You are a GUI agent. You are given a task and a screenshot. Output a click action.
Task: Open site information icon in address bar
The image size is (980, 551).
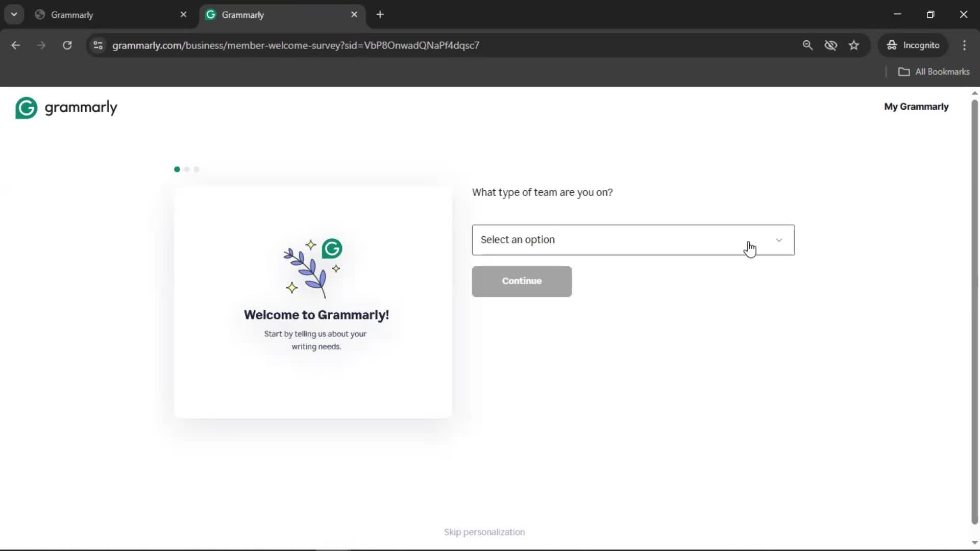point(98,45)
